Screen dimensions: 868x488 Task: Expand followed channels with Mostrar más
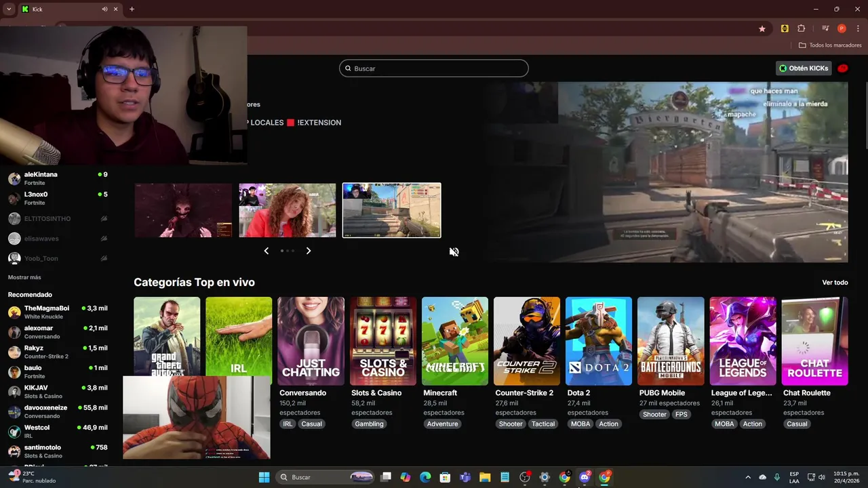(24, 277)
